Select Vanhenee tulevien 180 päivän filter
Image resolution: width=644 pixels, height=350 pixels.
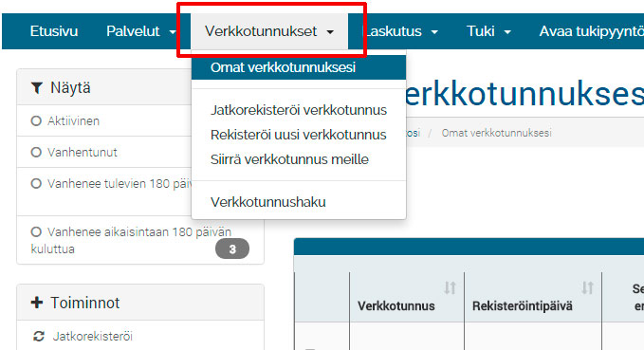click(x=36, y=183)
